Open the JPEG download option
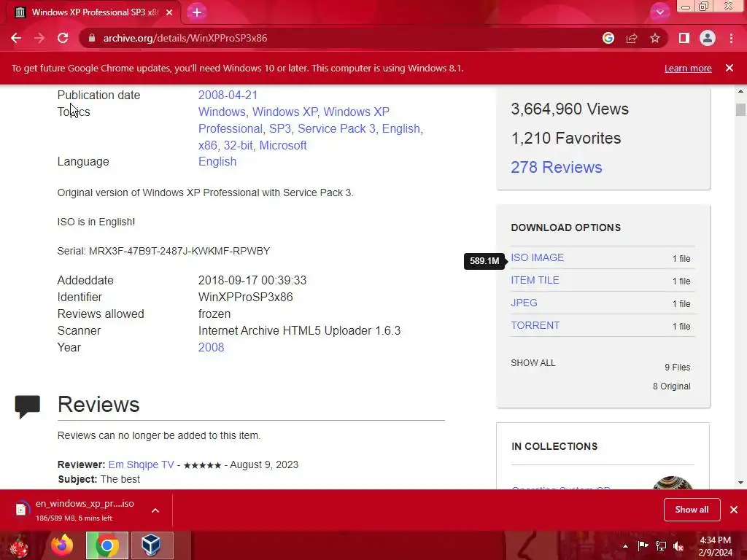Viewport: 747px width, 560px height. (x=524, y=303)
